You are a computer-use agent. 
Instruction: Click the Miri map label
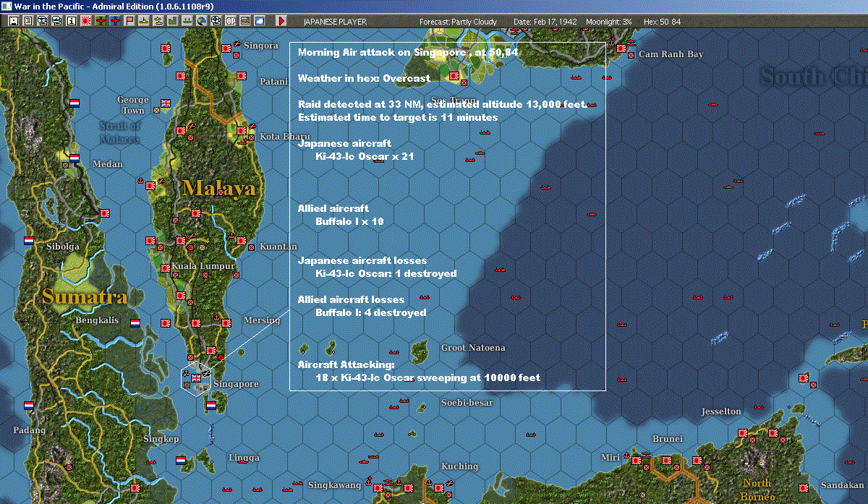click(610, 457)
